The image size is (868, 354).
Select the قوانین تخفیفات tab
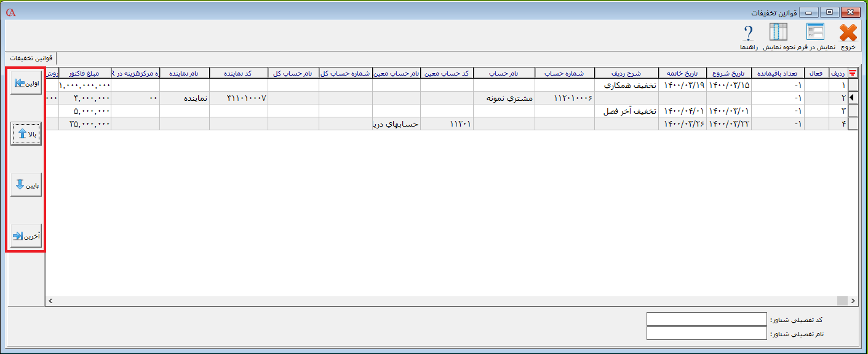pyautogui.click(x=28, y=58)
